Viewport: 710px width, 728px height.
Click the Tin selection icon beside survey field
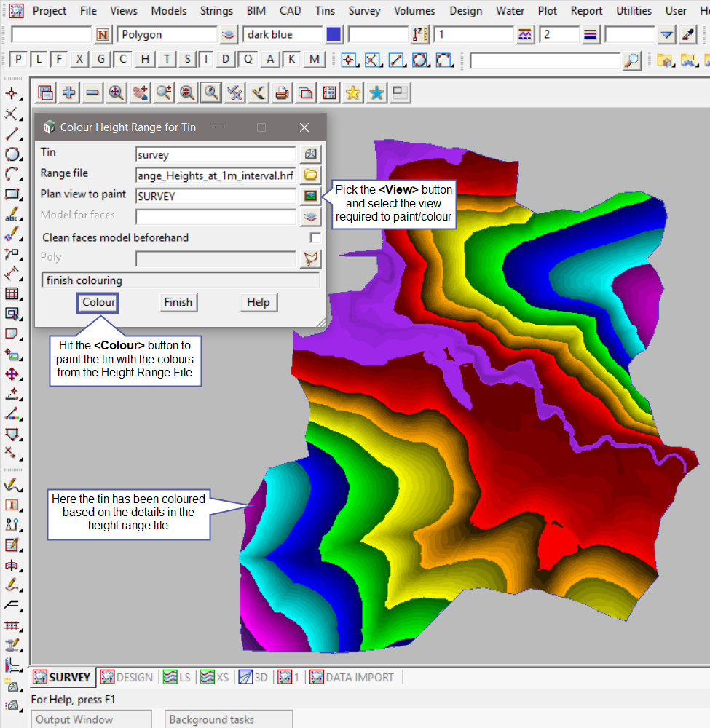coord(312,154)
